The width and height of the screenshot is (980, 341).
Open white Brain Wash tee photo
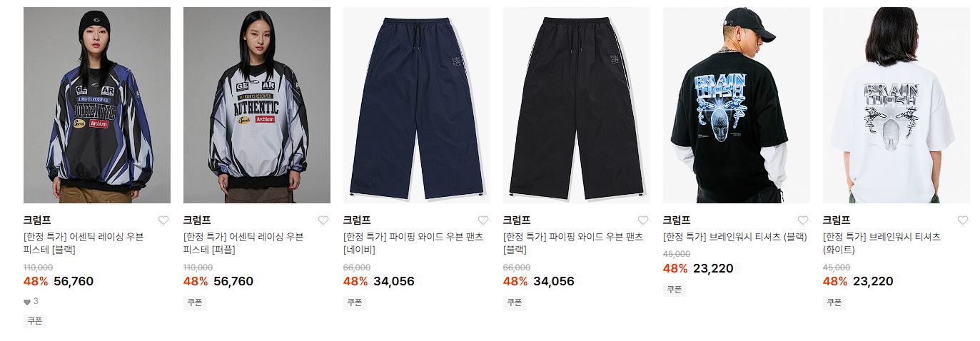896,105
